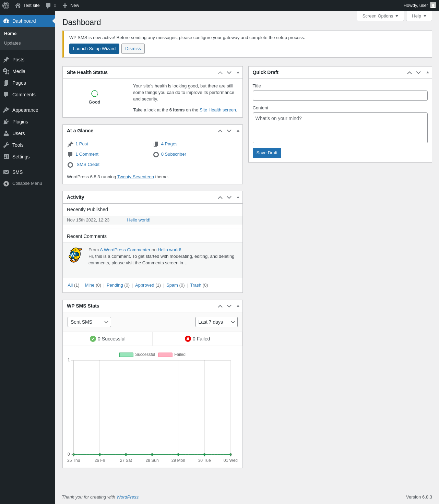
Task: Open the Site Health screen link
Action: (x=218, y=110)
